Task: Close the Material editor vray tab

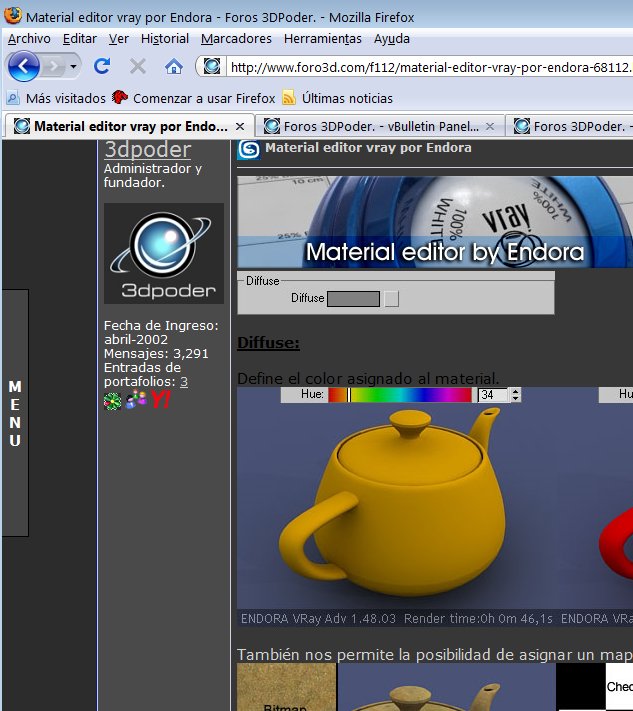Action: tap(240, 127)
